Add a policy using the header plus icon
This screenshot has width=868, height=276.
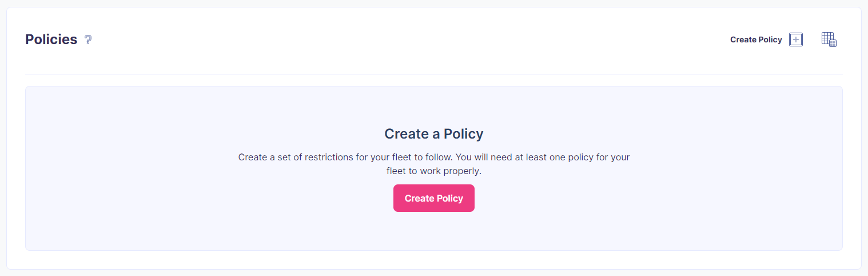[795, 40]
